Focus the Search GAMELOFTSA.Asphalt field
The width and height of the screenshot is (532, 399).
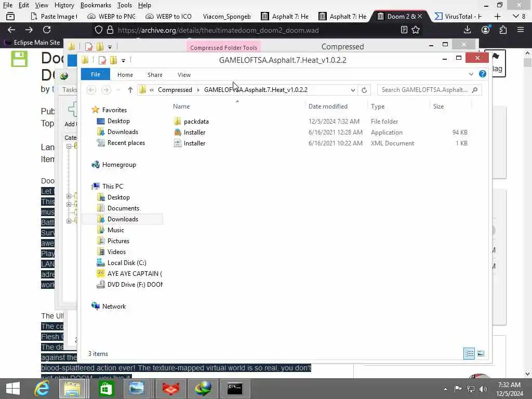pyautogui.click(x=429, y=90)
